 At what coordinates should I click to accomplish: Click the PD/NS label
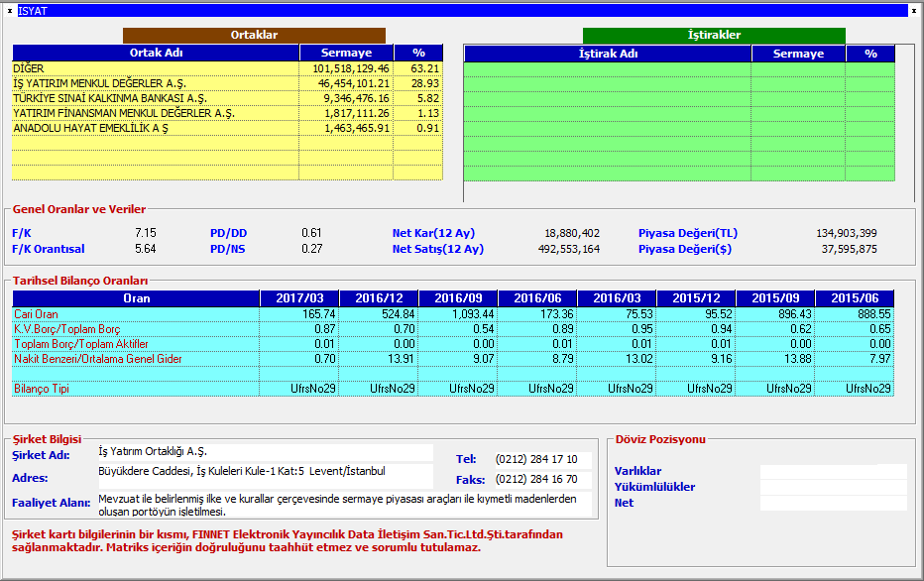227,249
